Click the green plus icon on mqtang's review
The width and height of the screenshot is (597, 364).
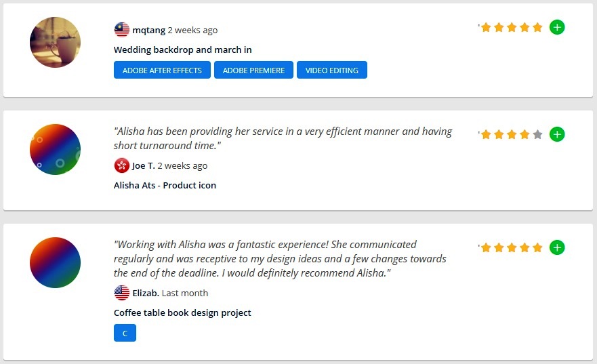click(557, 28)
